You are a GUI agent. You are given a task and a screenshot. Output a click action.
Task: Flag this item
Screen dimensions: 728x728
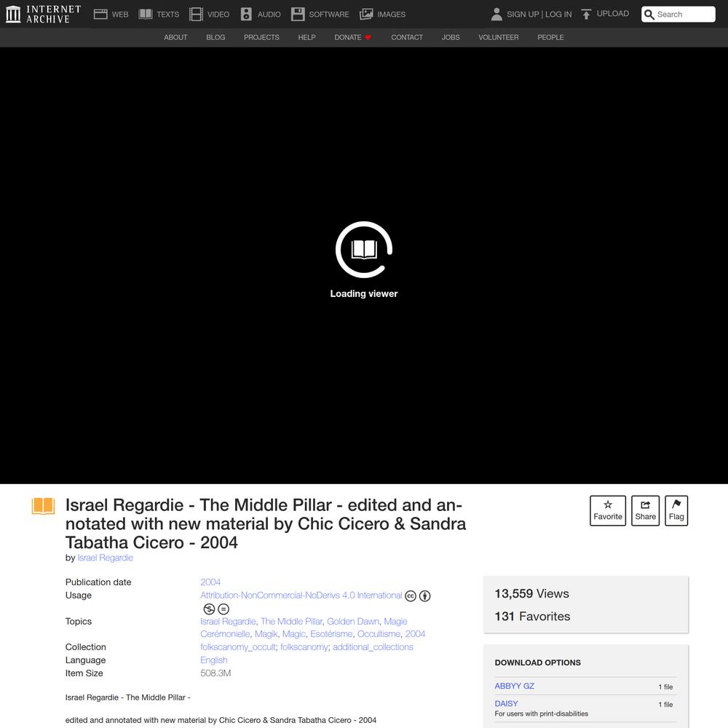tap(676, 511)
